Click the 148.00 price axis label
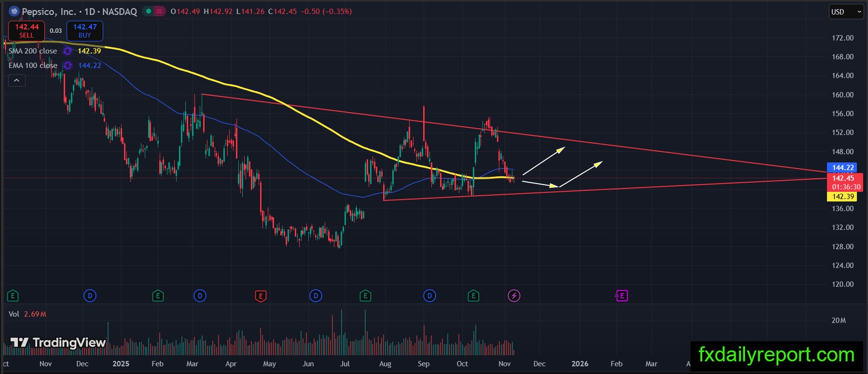The image size is (868, 374). click(x=843, y=152)
